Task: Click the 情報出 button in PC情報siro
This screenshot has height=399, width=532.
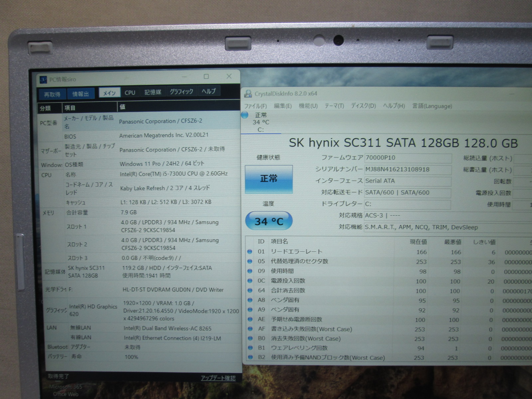Action: point(81,94)
